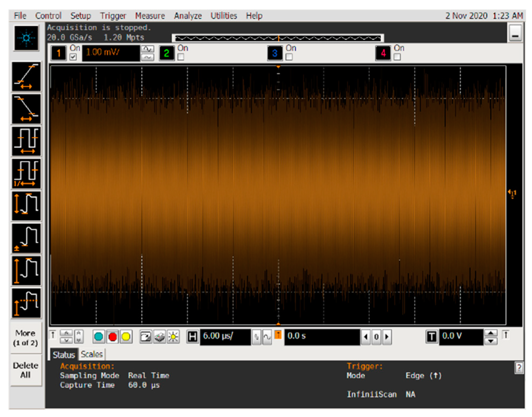Click the 6.00 µs/ timebase field
532x417 pixels.
click(225, 336)
